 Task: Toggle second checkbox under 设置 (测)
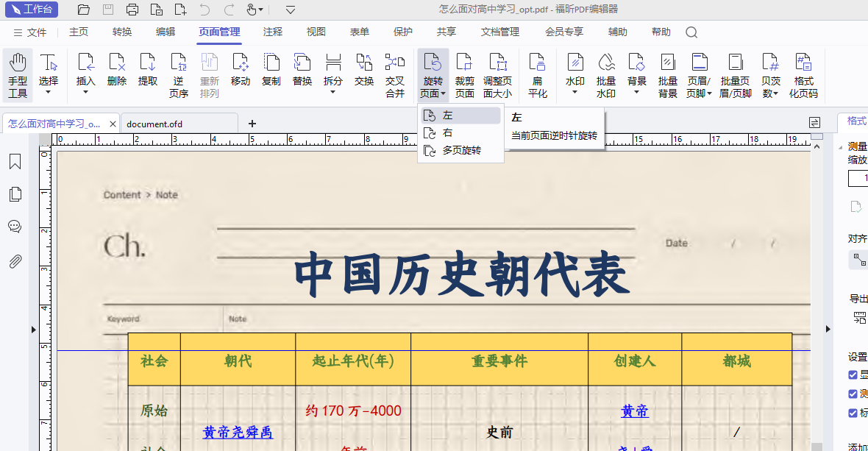pos(853,394)
